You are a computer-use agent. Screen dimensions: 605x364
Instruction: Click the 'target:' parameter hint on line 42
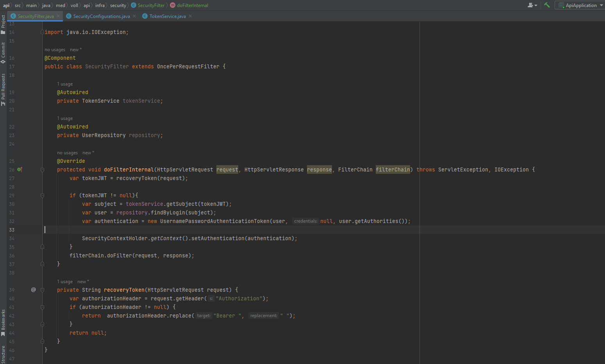(x=203, y=316)
